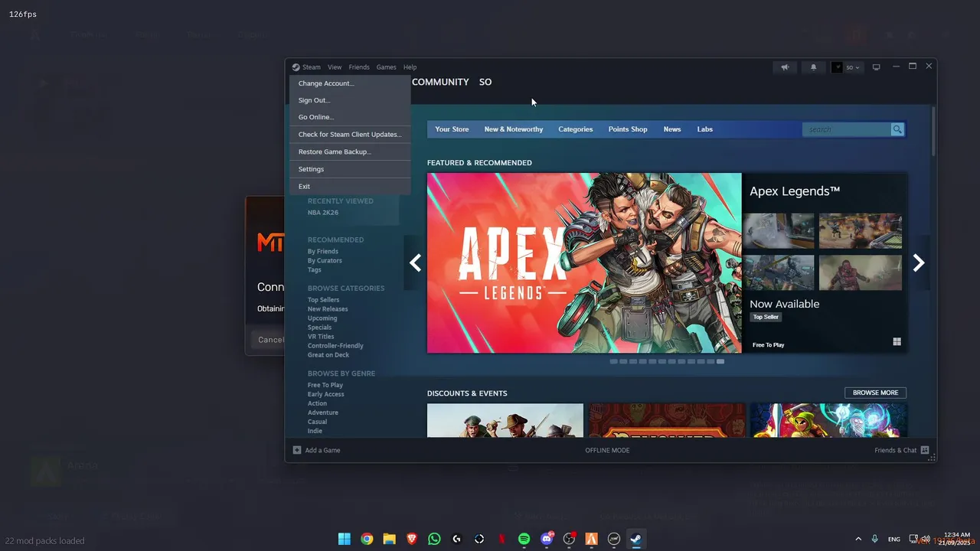Click the Add a Game plus icon

click(297, 450)
